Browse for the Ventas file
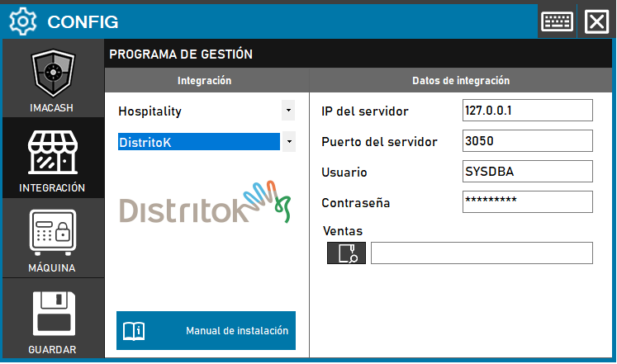Screen dimensions: 617x364 (346, 253)
